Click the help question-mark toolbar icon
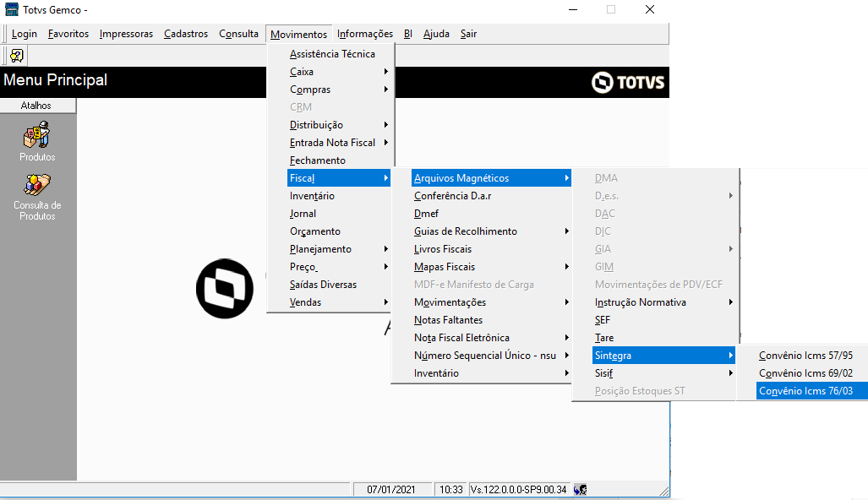This screenshot has height=500, width=868. click(x=17, y=55)
